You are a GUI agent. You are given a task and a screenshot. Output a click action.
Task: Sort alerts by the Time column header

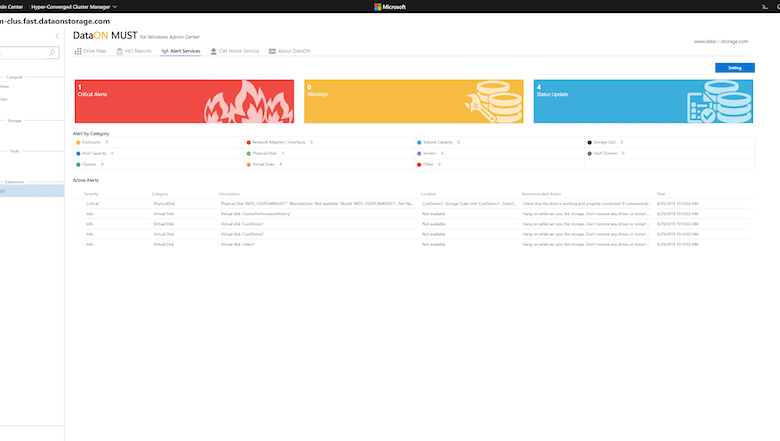tap(661, 194)
